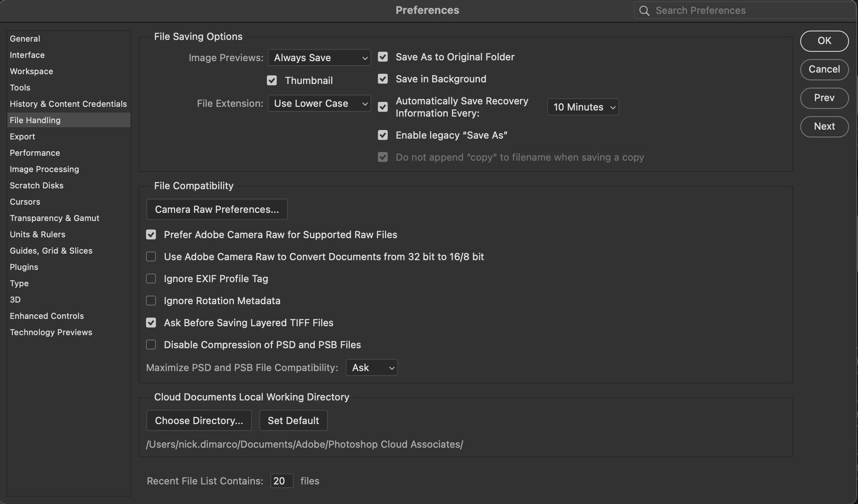Switch to the Performance preferences section
The image size is (858, 504).
point(35,153)
